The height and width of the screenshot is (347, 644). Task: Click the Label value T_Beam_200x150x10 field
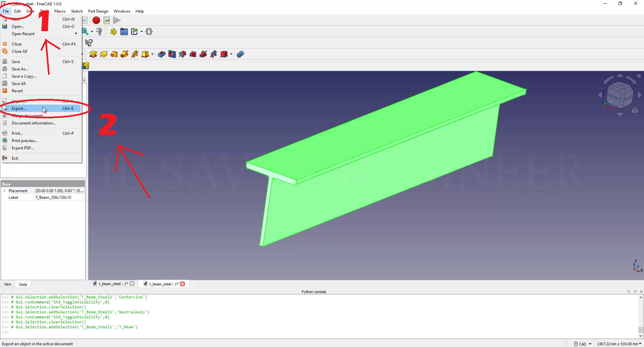(60, 197)
